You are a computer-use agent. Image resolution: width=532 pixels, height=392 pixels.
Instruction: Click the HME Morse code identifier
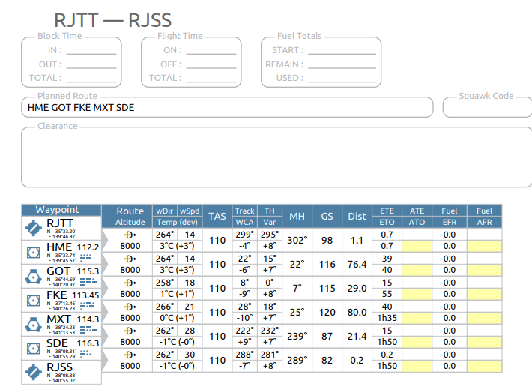(85, 257)
